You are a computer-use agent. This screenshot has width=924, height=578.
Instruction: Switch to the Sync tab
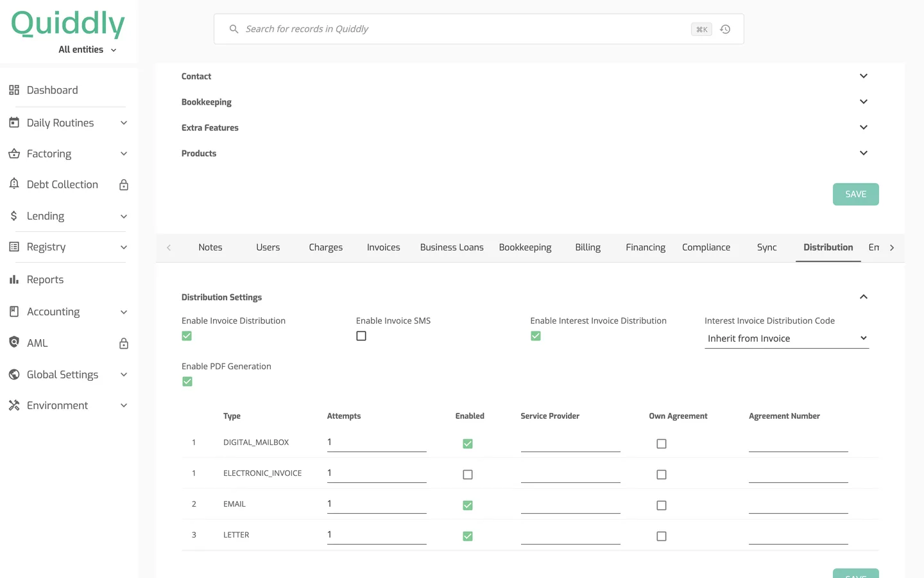767,247
